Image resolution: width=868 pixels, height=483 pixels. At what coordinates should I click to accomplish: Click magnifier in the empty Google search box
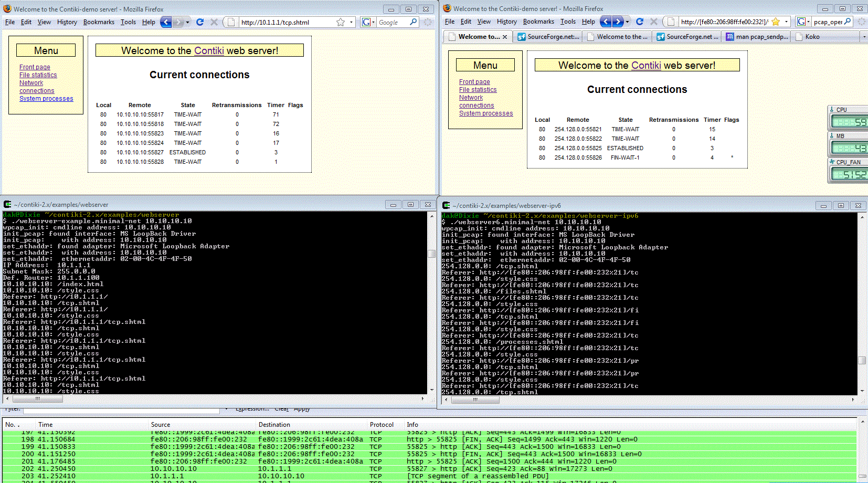pos(414,22)
